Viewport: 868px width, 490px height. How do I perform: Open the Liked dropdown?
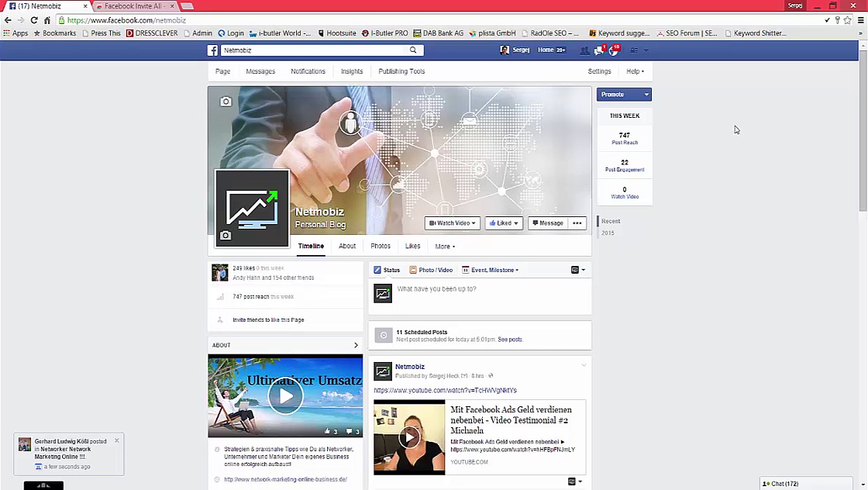(x=504, y=223)
